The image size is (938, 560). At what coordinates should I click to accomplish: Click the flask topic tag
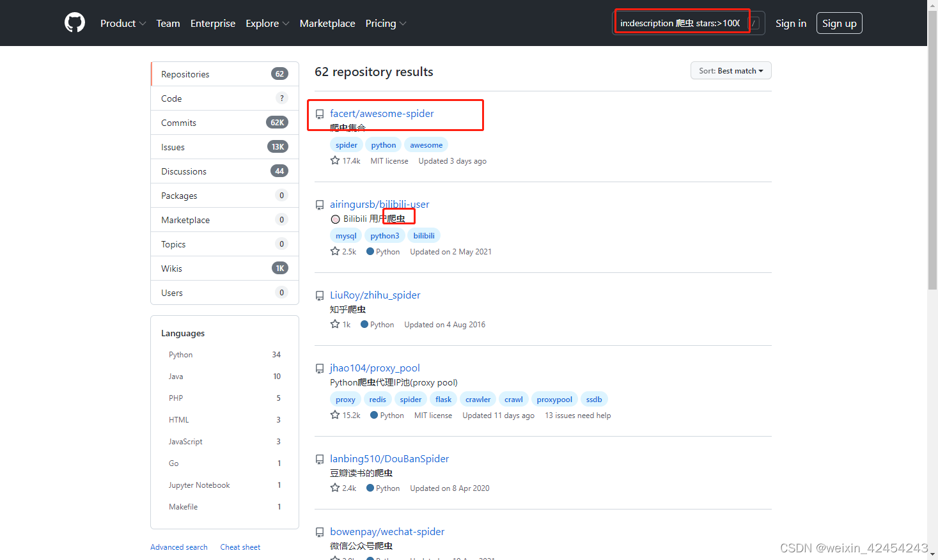point(443,400)
